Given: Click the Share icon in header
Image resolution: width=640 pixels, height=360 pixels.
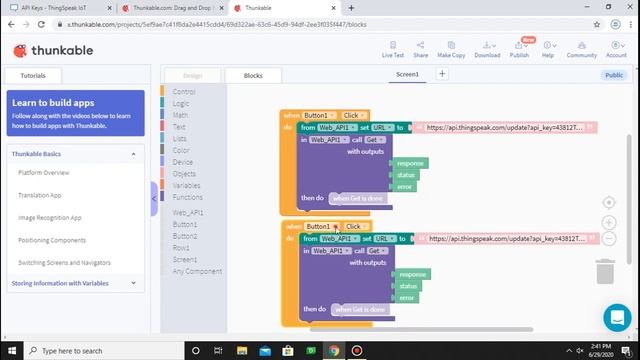Looking at the screenshot, I should (420, 49).
